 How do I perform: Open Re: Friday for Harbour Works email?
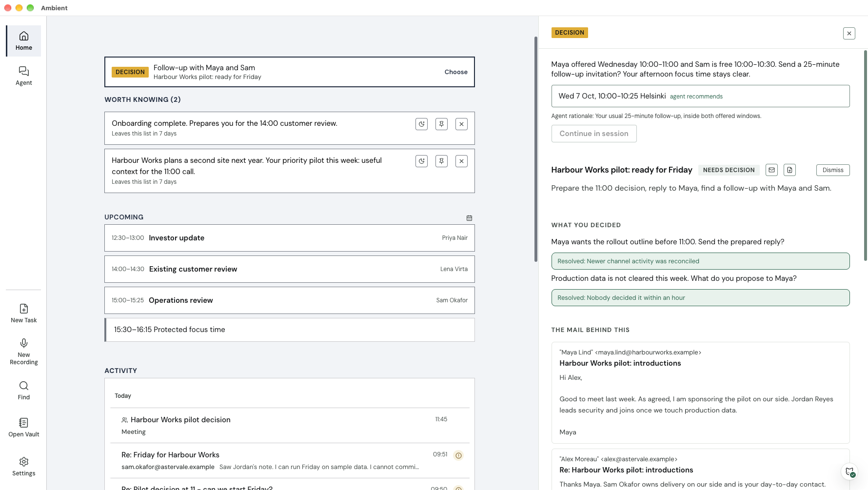pos(290,461)
